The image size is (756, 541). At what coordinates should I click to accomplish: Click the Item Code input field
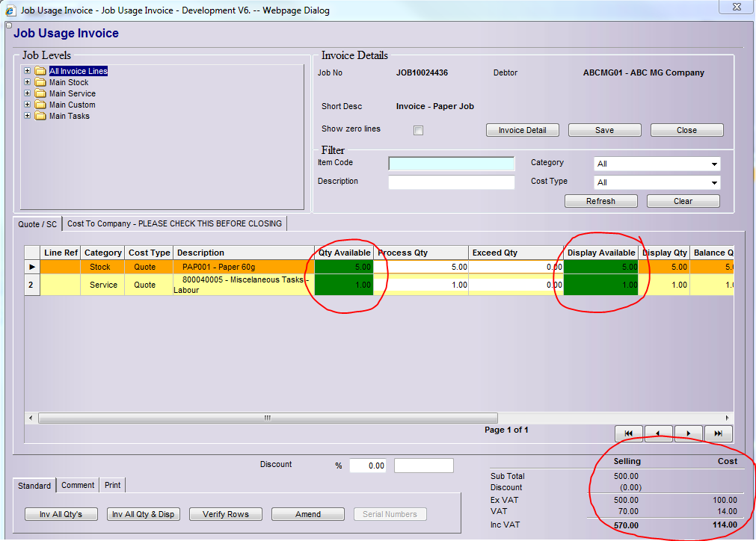click(x=451, y=164)
